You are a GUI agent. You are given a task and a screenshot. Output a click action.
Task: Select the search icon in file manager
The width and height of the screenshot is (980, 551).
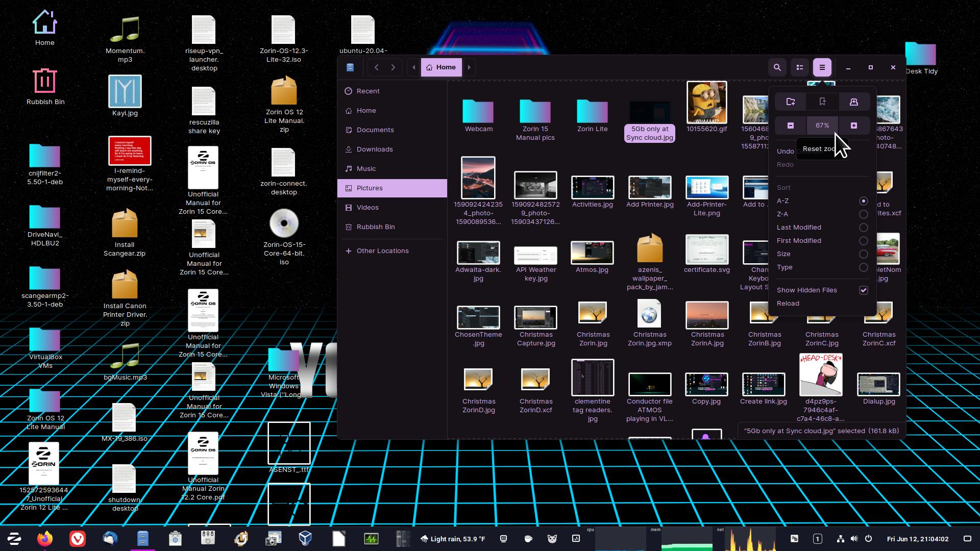pos(777,67)
